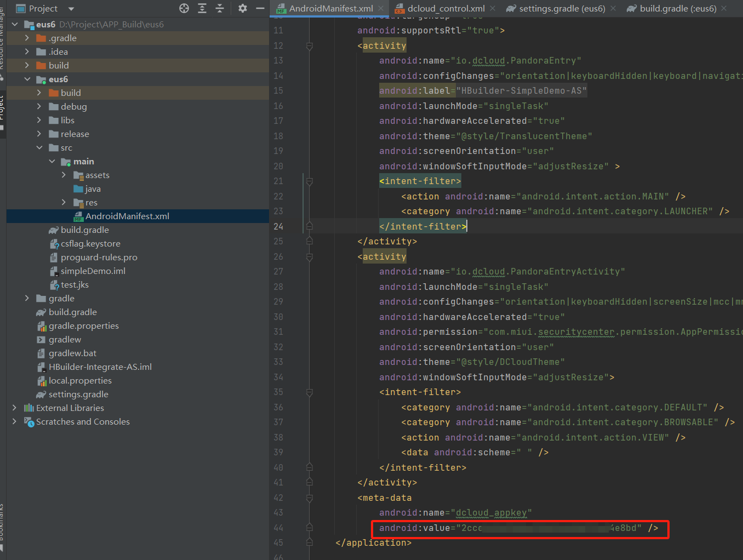Switch to the dcloud_control.xml tab

[x=445, y=8]
